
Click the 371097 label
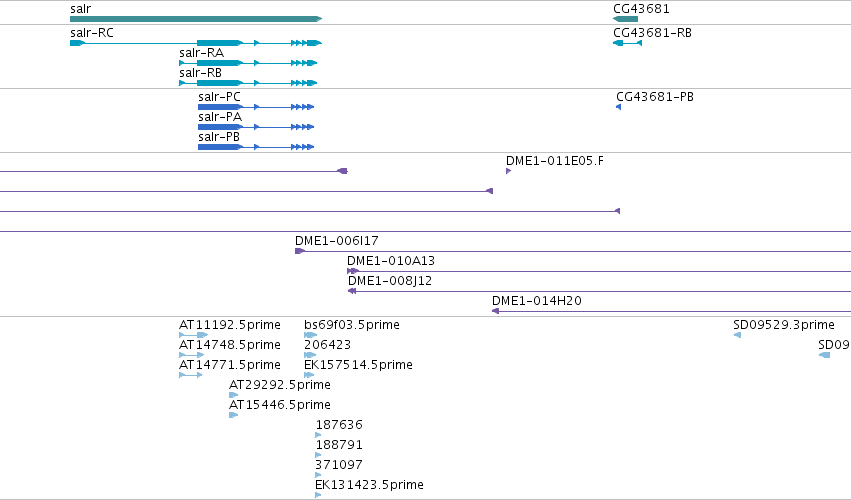pos(339,465)
